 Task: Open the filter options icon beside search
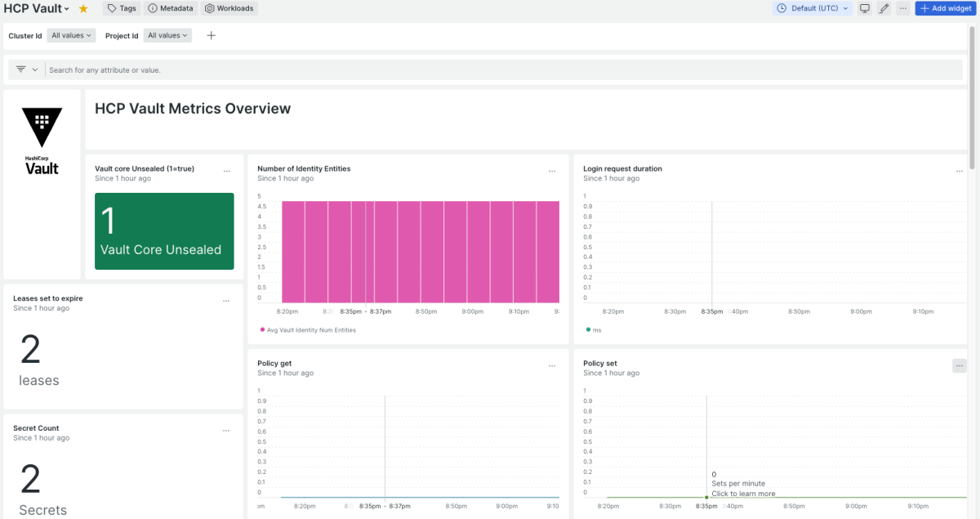click(20, 69)
